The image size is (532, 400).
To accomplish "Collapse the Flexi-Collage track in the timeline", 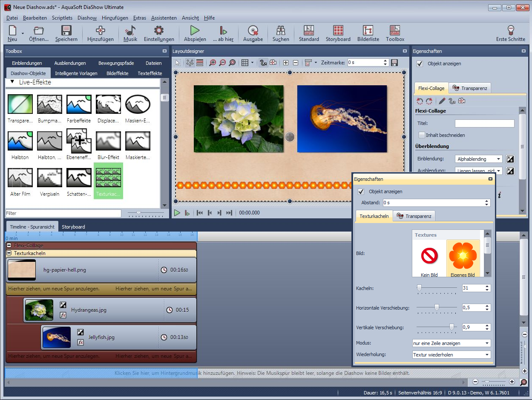I will tap(9, 246).
